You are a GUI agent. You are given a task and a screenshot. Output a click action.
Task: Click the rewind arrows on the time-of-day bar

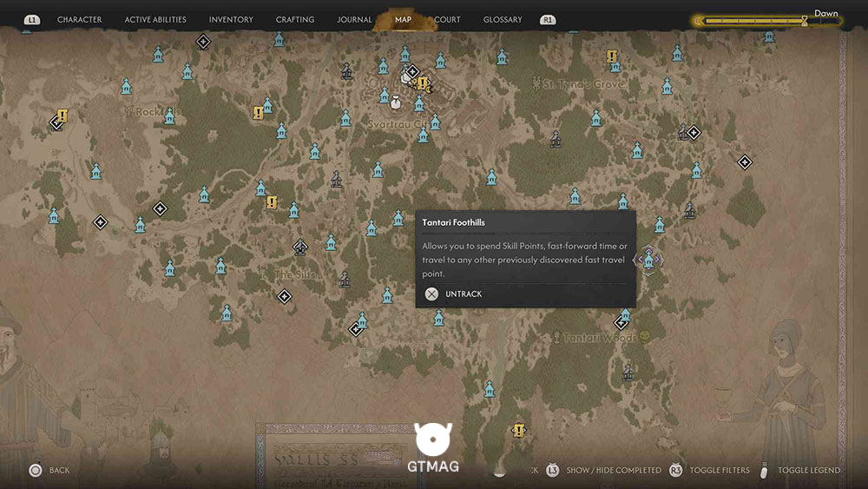coord(699,21)
